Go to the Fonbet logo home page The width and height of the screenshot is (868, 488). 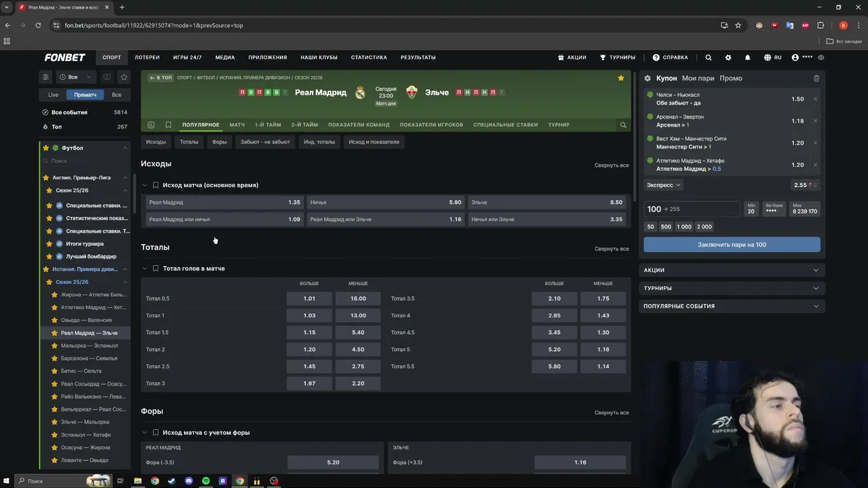point(64,58)
